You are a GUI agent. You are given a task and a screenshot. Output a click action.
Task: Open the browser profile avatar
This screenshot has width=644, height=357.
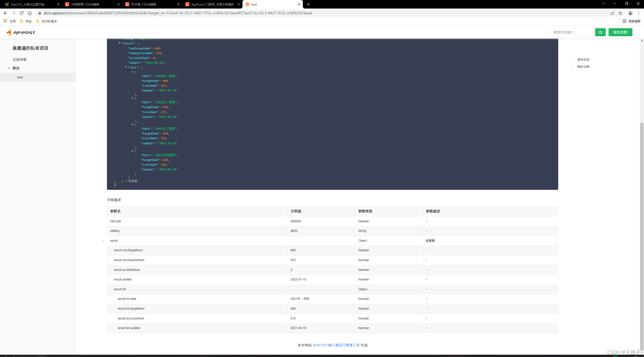pyautogui.click(x=630, y=13)
